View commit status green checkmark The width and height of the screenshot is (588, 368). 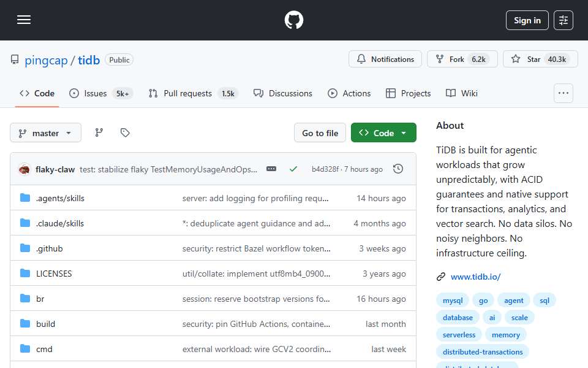tap(293, 169)
